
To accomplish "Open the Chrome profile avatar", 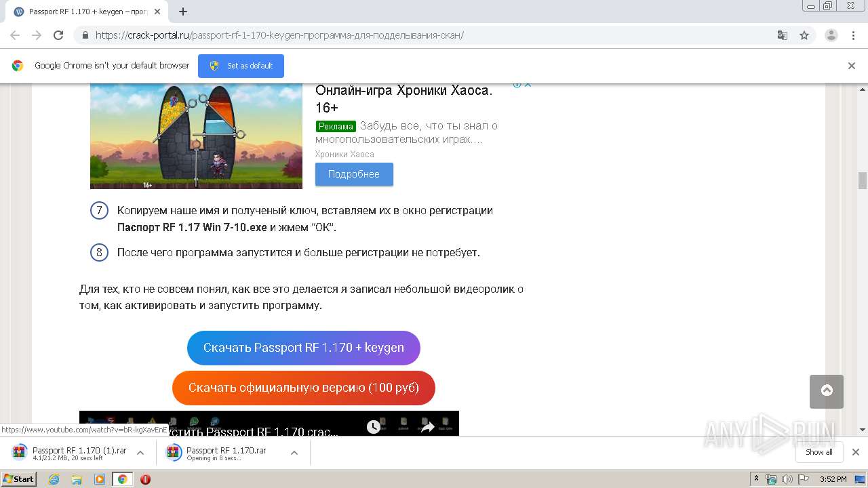I will (831, 35).
